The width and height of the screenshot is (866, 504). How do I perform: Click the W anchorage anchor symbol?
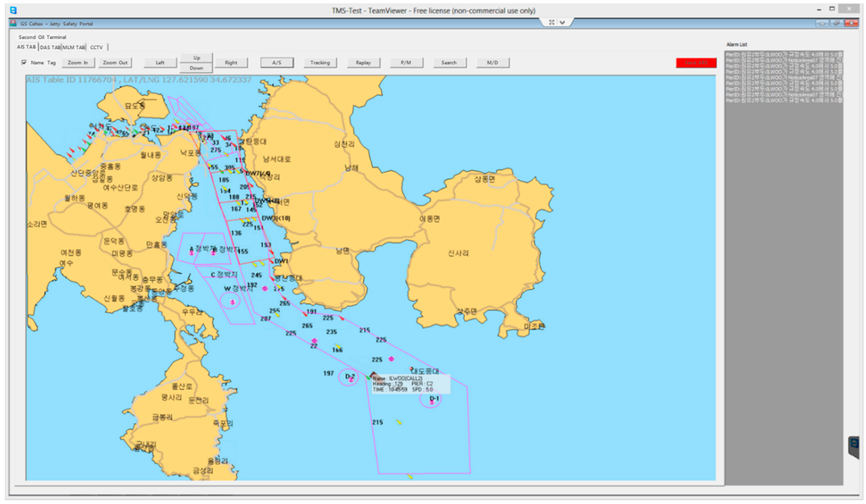click(x=233, y=302)
